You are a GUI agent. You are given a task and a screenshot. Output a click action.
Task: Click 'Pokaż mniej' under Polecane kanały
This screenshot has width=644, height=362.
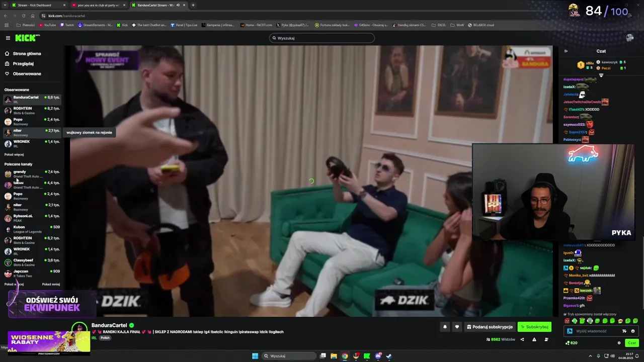click(x=51, y=284)
